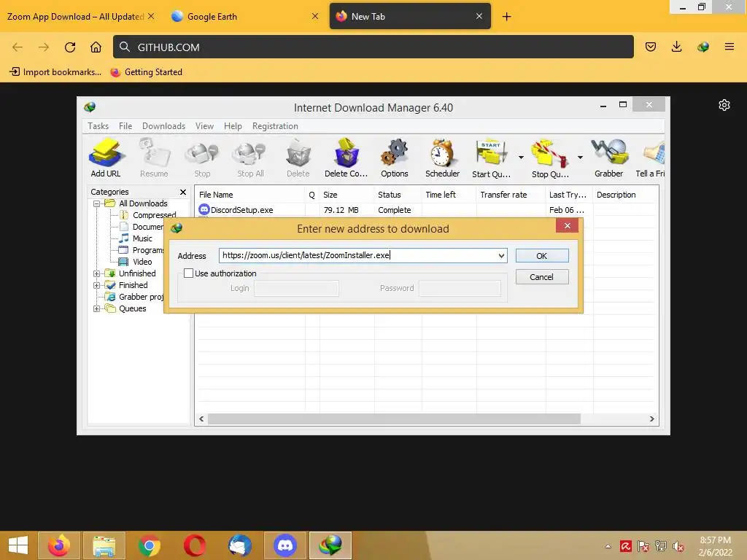The image size is (747, 560).
Task: Open the Getting Started bookmark
Action: click(146, 72)
